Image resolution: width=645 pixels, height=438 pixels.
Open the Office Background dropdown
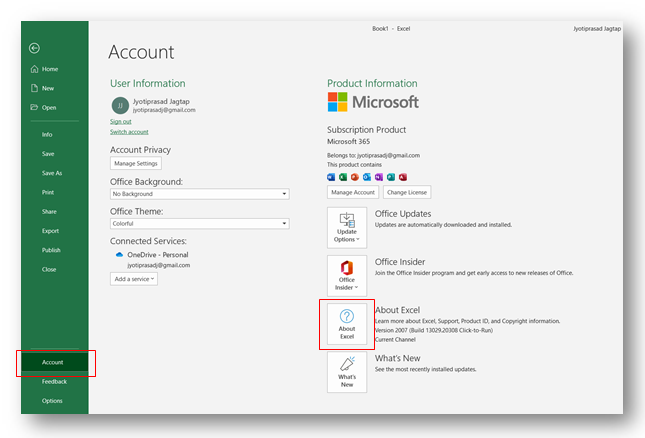(x=200, y=194)
